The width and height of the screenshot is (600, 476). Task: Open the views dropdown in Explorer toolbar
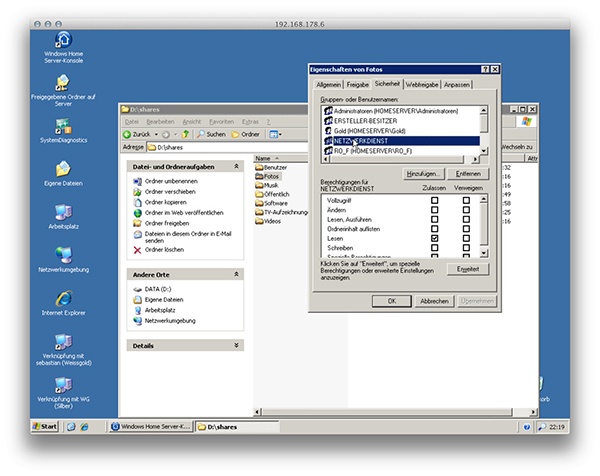coord(274,134)
